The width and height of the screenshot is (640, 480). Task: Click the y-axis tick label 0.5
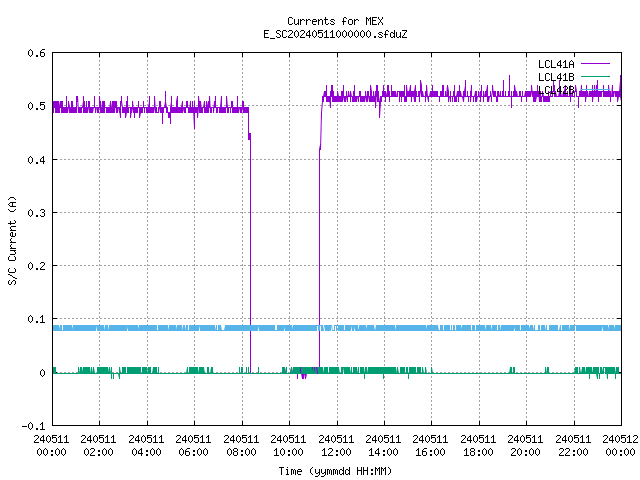coord(37,106)
